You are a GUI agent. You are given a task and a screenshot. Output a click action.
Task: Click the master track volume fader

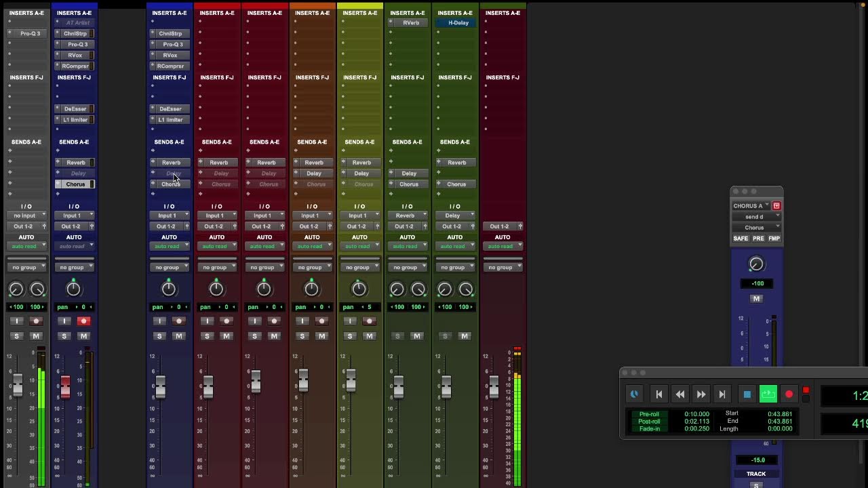[494, 387]
